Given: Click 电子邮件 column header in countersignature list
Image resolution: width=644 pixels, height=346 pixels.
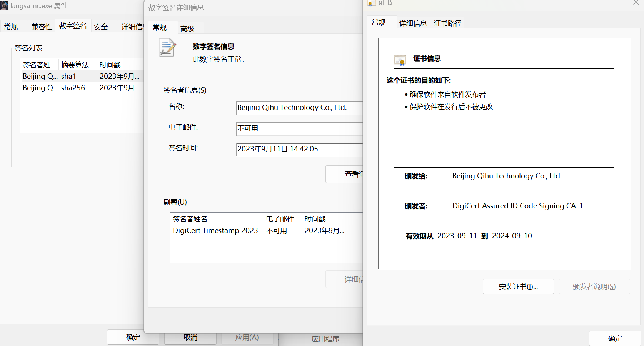Looking at the screenshot, I should pos(283,219).
